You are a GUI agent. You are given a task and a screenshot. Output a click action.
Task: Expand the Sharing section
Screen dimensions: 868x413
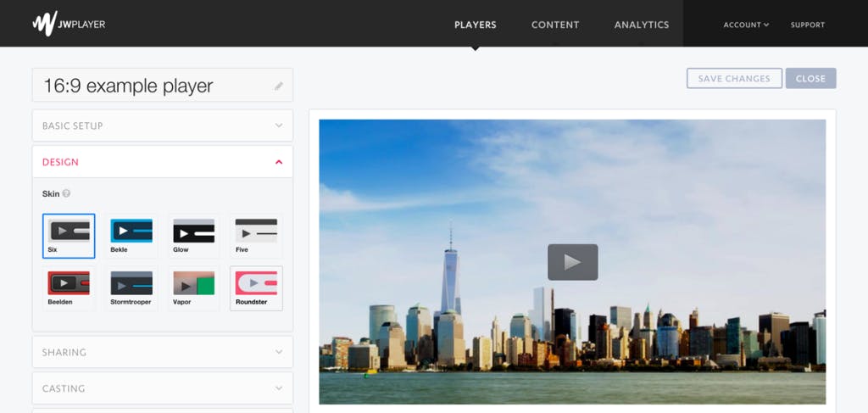[x=162, y=352]
